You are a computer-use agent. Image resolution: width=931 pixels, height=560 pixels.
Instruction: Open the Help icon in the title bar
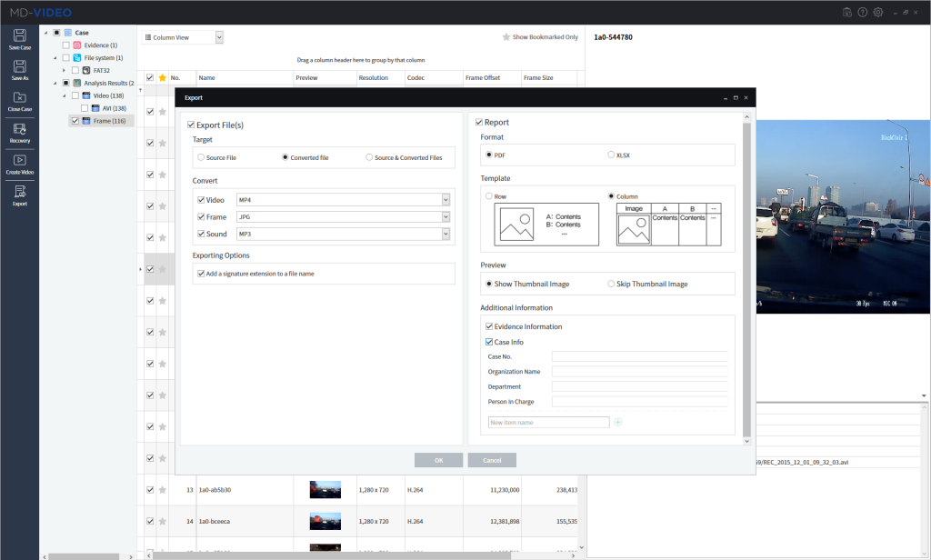[x=862, y=12]
